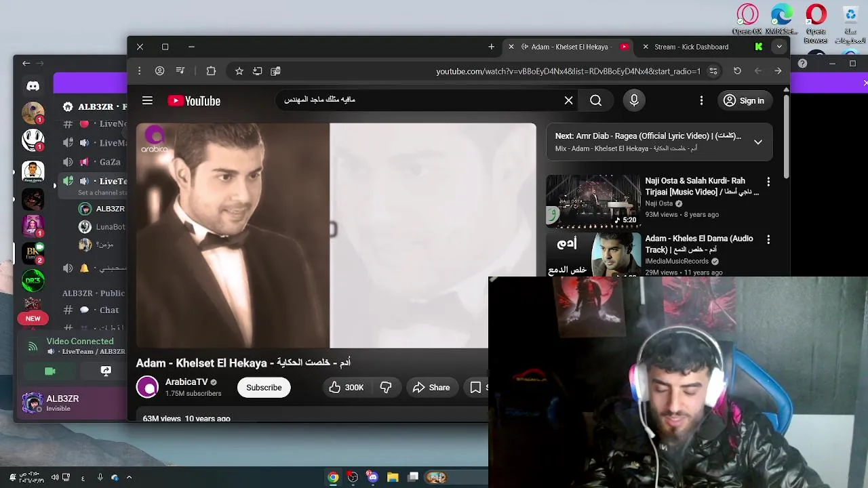Open the ArabicaTV channel avatar
This screenshot has height=488, width=868.
[x=147, y=387]
